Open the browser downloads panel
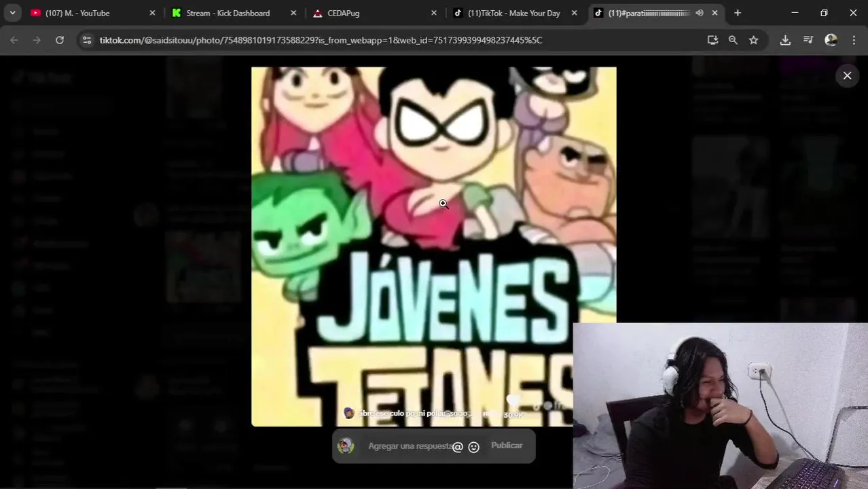 785,40
